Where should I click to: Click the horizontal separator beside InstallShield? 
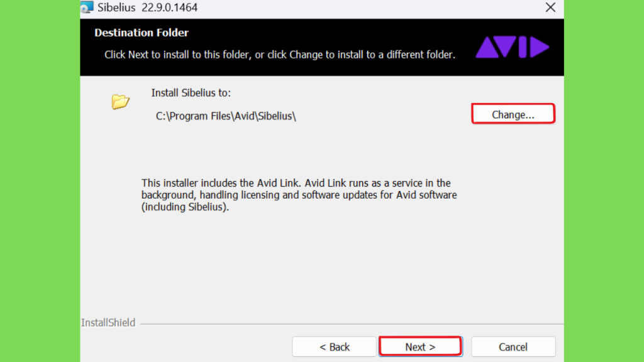click(x=352, y=324)
